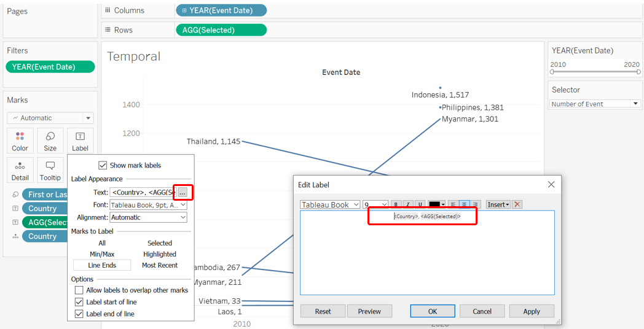Toggle bold in Edit Label toolbar

click(396, 204)
